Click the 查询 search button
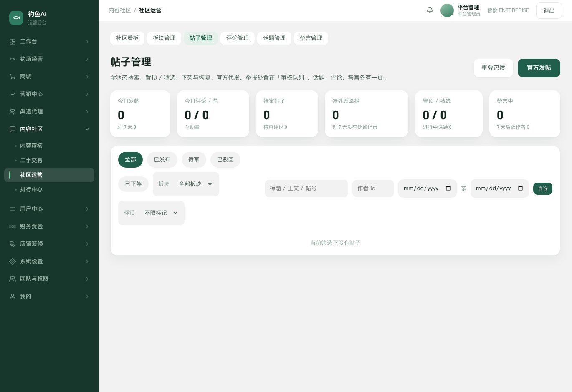 click(543, 189)
